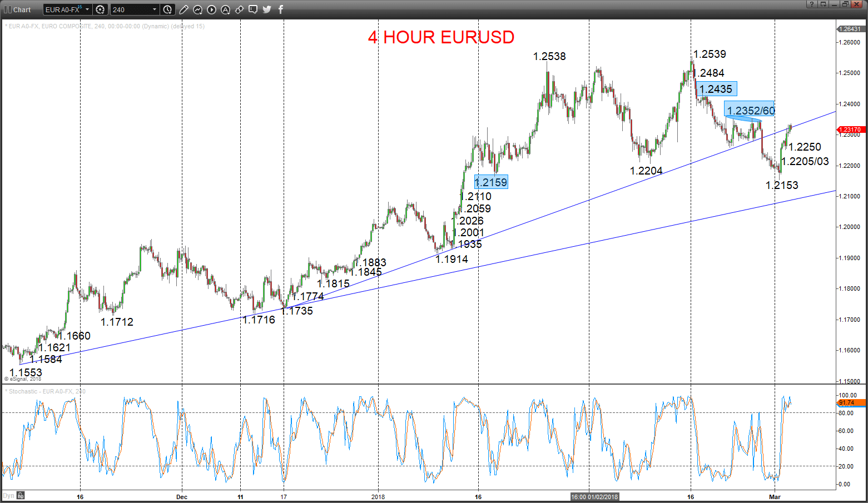Restore the chart window size
This screenshot has width=868, height=503.
(x=845, y=4)
